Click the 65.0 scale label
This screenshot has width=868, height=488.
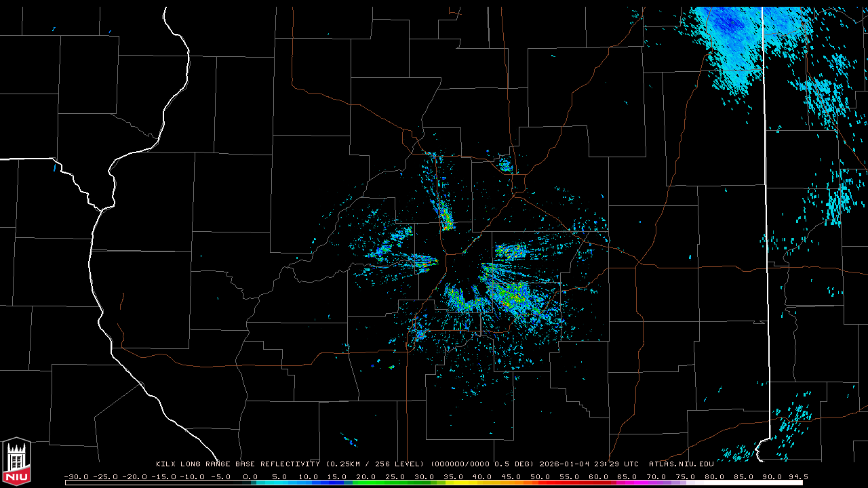pos(627,476)
